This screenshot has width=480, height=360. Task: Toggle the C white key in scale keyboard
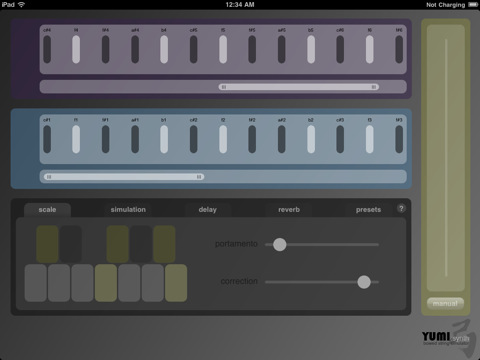tap(36, 283)
